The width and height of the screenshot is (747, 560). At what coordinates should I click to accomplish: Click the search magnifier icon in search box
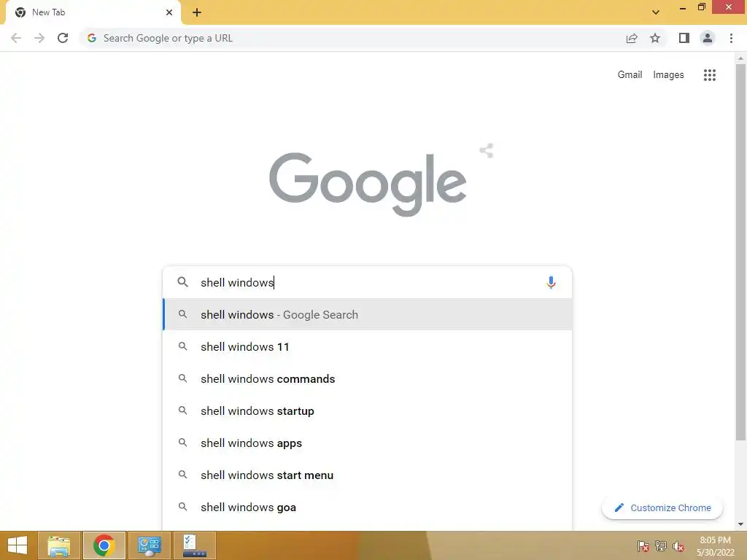[x=182, y=282]
